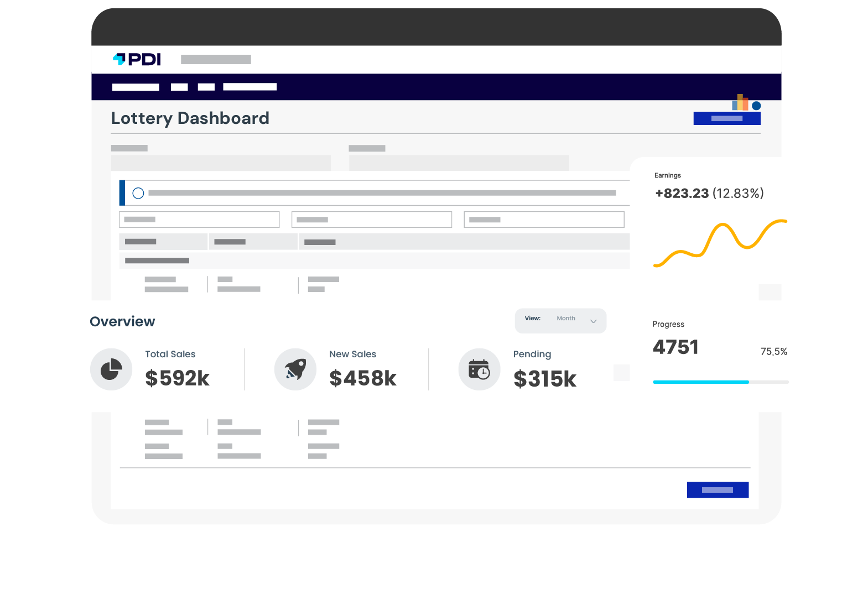
Task: Open the first item in the dark navy menu bar
Action: (136, 87)
